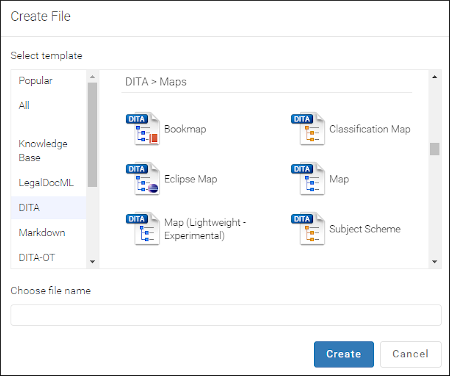The height and width of the screenshot is (376, 450).
Task: Open the Popular template category
Action: (x=35, y=81)
